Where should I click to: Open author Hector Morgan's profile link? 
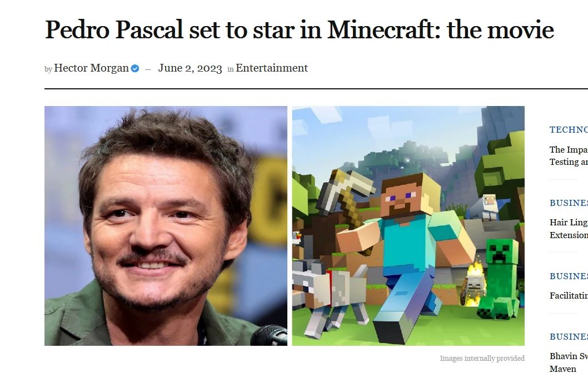point(92,68)
